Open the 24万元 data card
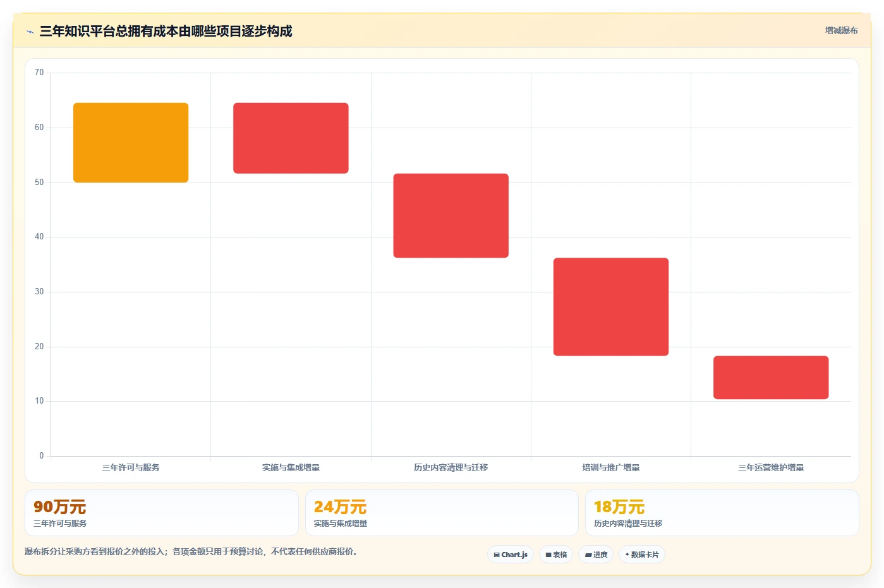884x588 pixels. (442, 513)
